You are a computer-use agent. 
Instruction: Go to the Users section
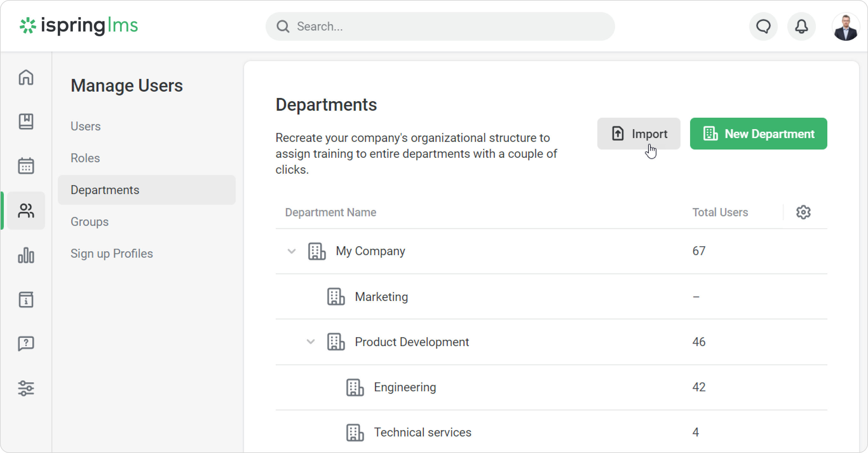[x=85, y=126]
